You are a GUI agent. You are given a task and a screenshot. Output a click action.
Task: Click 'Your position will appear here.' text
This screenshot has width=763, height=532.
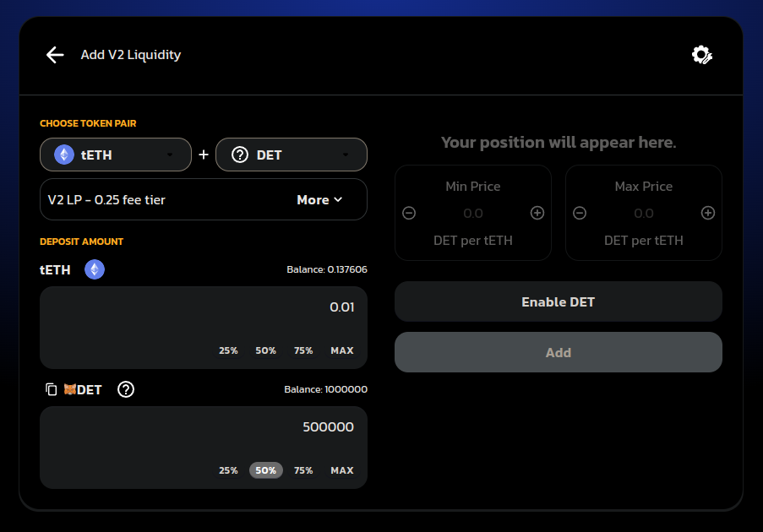click(559, 143)
